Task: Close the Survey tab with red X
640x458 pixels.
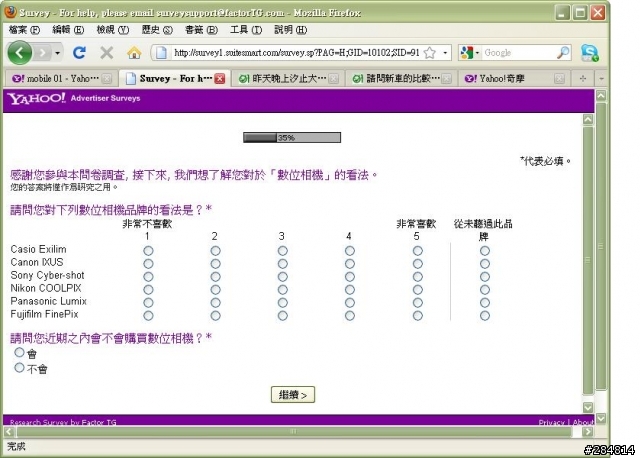Action: pos(220,79)
